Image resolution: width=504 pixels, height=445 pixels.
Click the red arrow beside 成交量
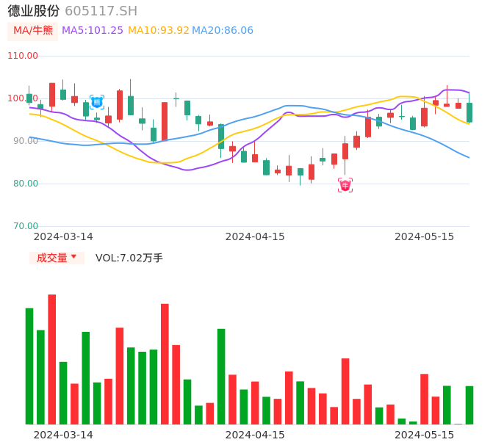click(73, 257)
